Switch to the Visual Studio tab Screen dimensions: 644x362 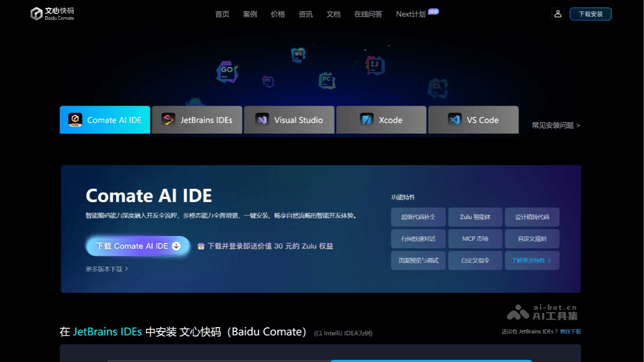pos(289,120)
